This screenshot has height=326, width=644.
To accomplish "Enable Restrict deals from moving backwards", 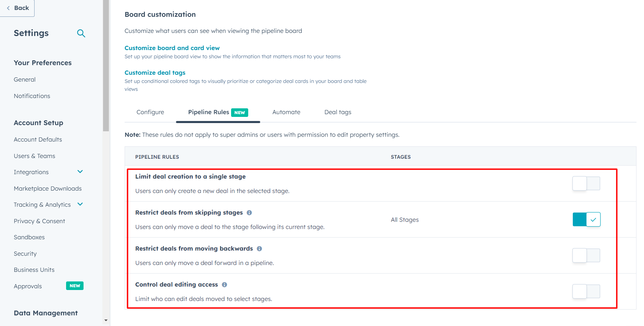I will pyautogui.click(x=586, y=255).
